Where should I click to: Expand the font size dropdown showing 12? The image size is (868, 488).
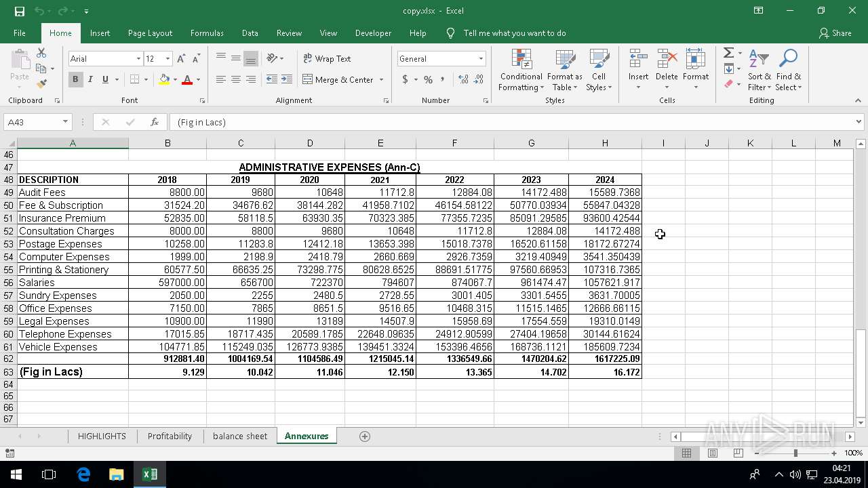point(167,59)
